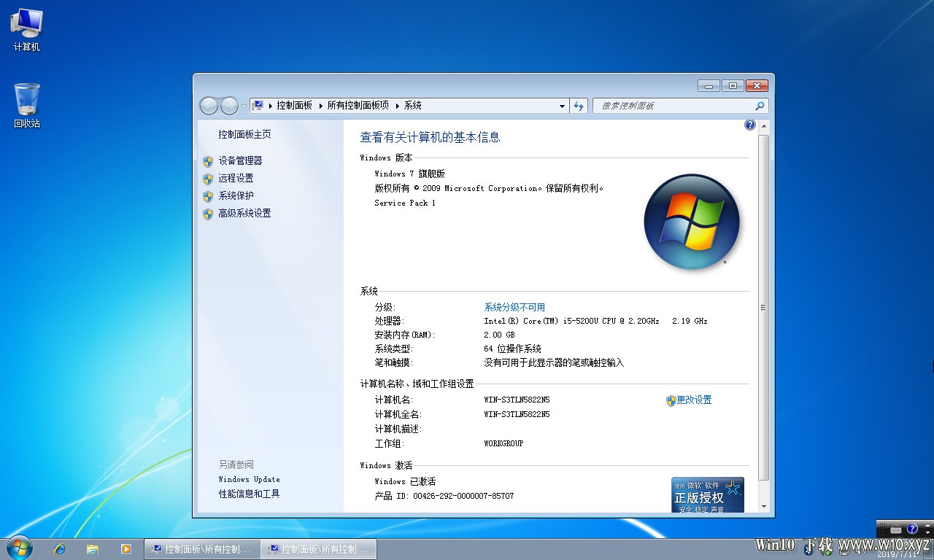Click the language bar help icon
The height and width of the screenshot is (560, 934).
(912, 529)
